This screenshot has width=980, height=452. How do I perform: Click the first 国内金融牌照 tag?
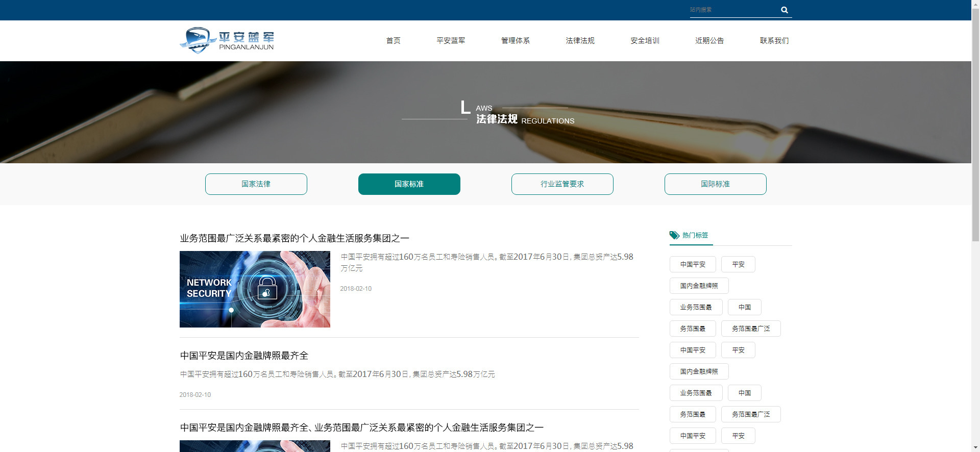[699, 286]
